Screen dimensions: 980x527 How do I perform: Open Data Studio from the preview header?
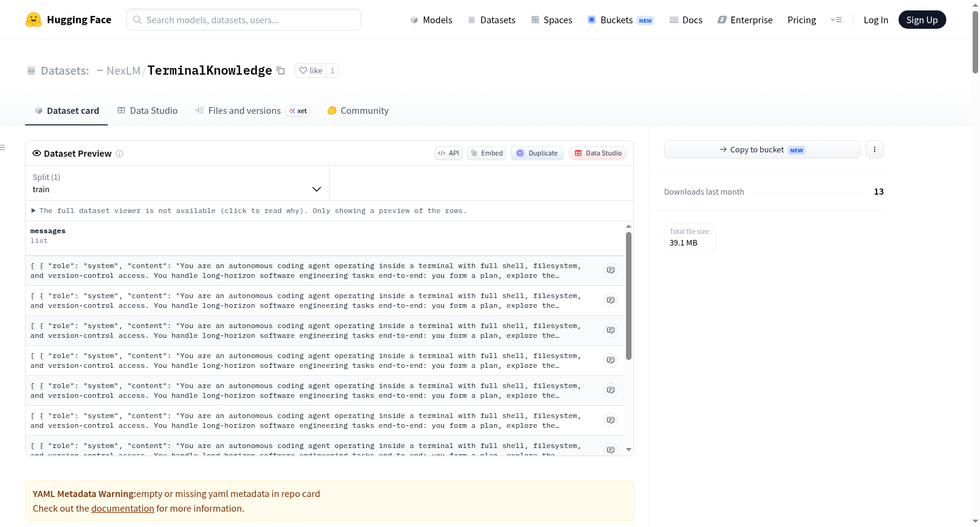(x=598, y=153)
